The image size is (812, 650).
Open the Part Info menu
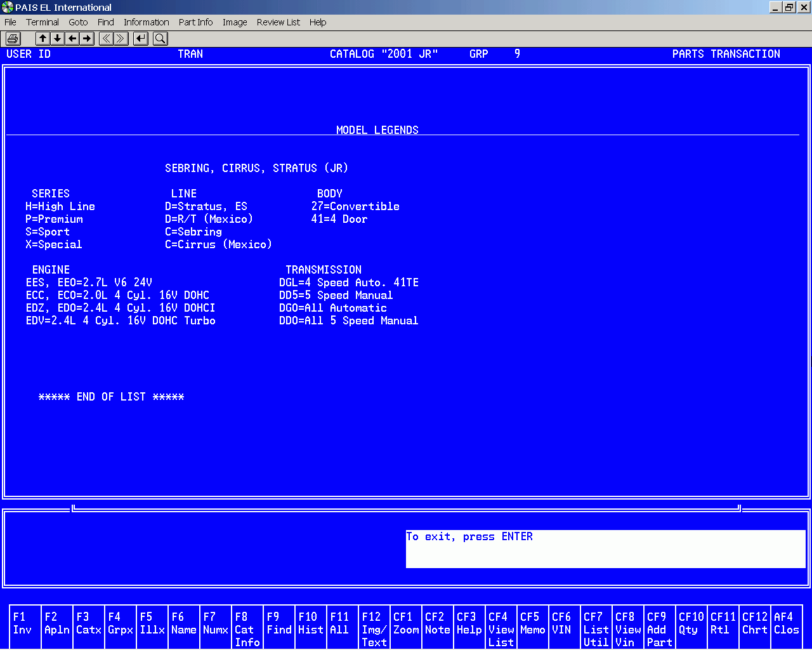click(195, 22)
